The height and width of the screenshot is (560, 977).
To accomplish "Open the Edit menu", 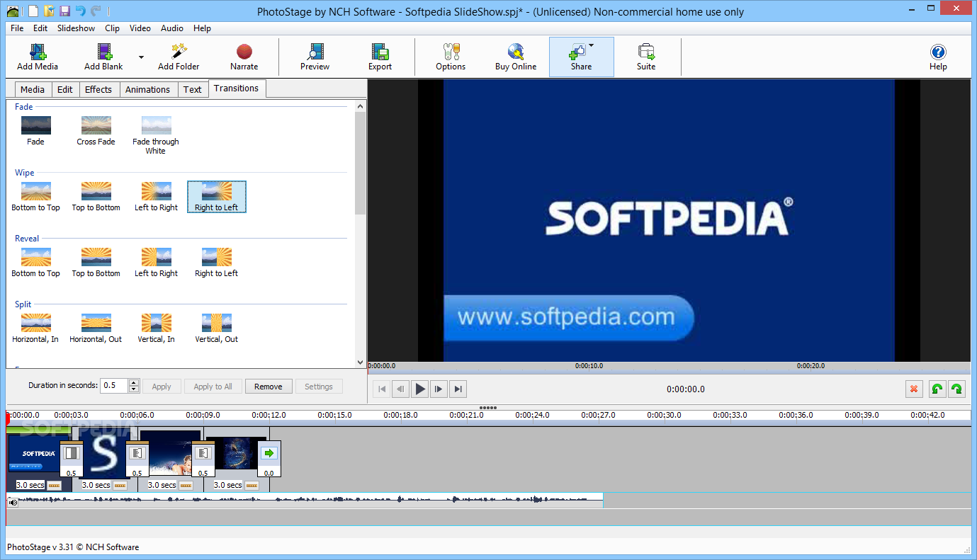I will (40, 28).
